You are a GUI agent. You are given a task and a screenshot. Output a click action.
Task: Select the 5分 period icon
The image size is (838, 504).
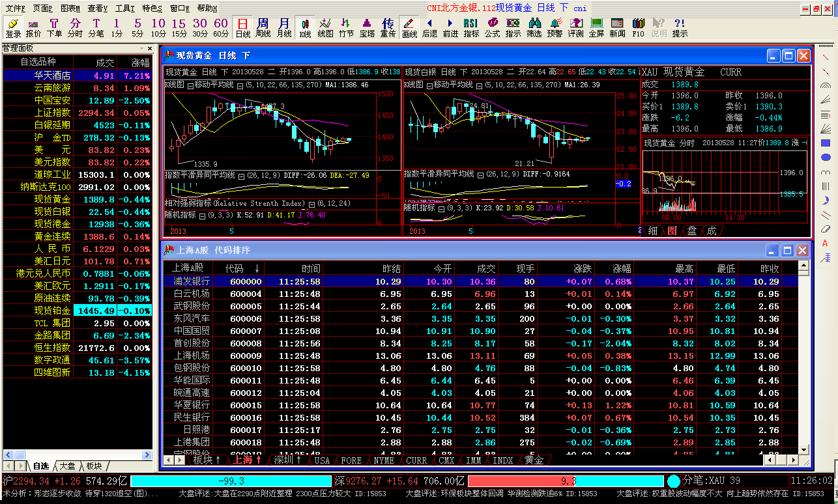click(137, 27)
